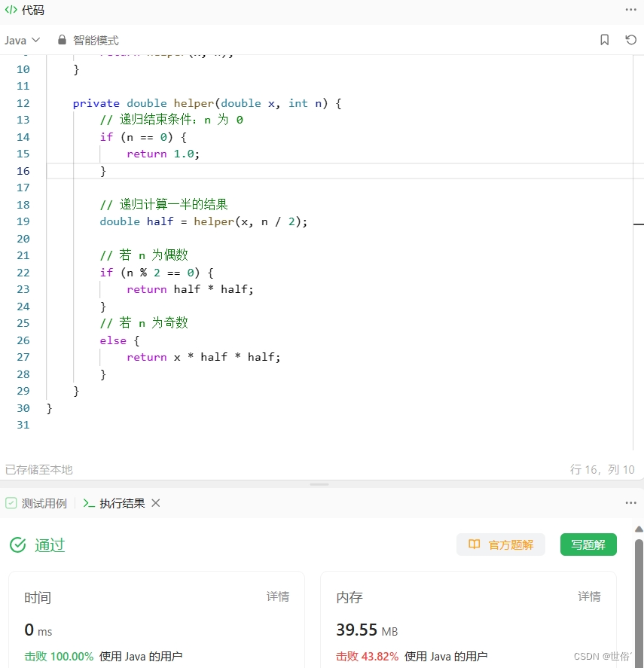Click the 写题解 green button
This screenshot has width=644, height=668.
coord(588,544)
